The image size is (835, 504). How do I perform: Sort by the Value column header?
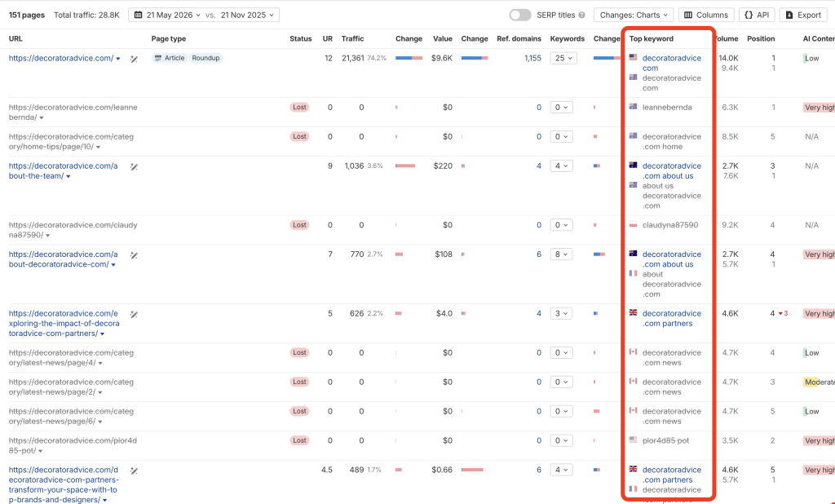[x=443, y=38]
